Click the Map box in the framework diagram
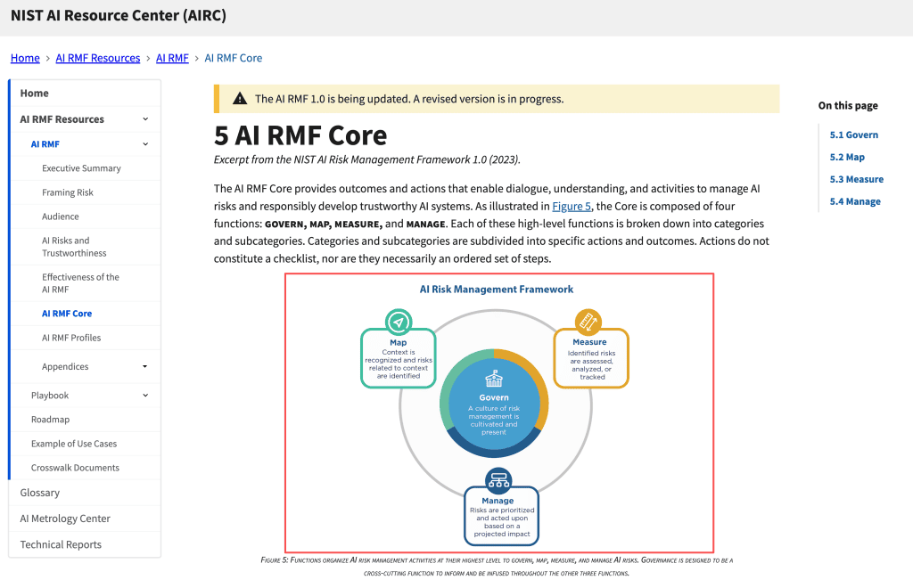The width and height of the screenshot is (913, 588). coord(399,358)
